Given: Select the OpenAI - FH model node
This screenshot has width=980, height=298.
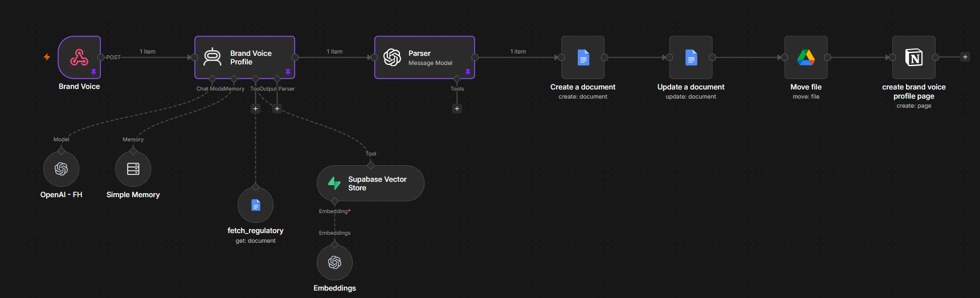Looking at the screenshot, I should click(x=61, y=169).
